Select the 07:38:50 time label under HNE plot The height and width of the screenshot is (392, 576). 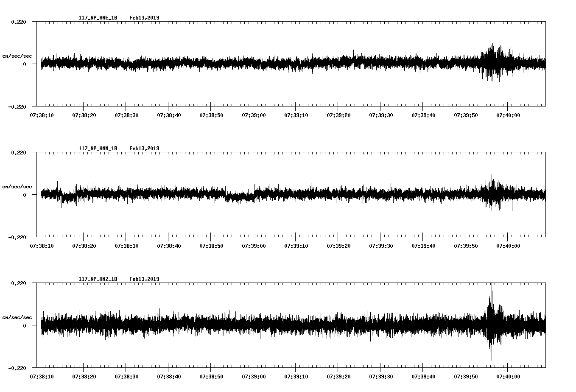coord(211,115)
